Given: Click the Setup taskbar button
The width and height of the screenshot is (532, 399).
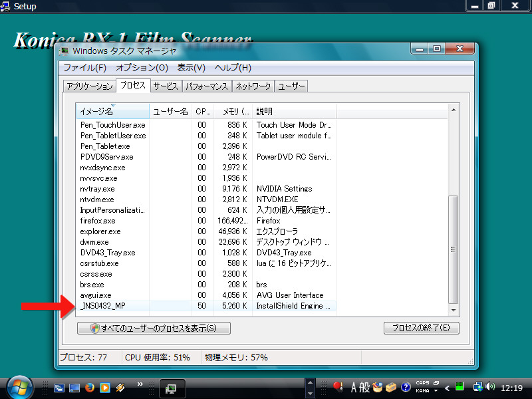Looking at the screenshot, I should tap(172, 388).
